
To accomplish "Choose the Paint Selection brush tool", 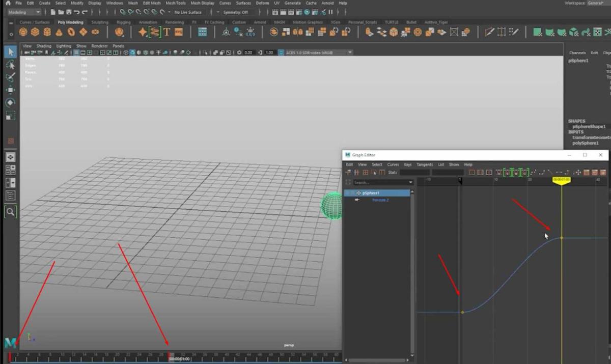I will tap(10, 77).
